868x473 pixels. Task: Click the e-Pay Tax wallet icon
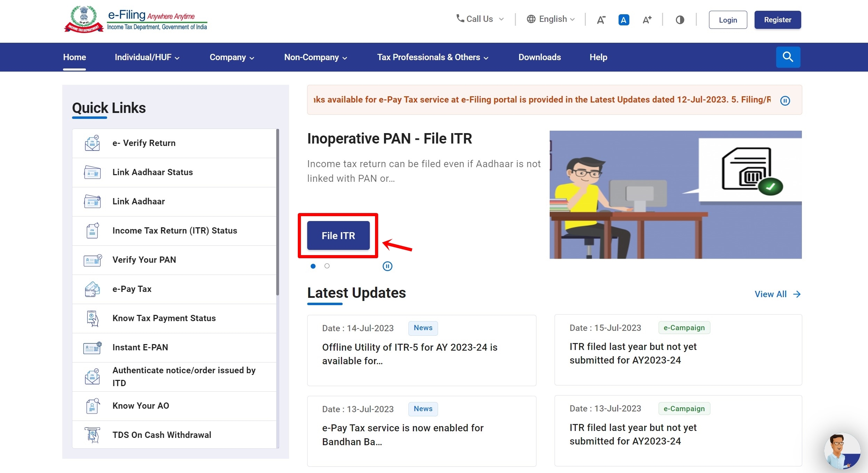(x=92, y=289)
